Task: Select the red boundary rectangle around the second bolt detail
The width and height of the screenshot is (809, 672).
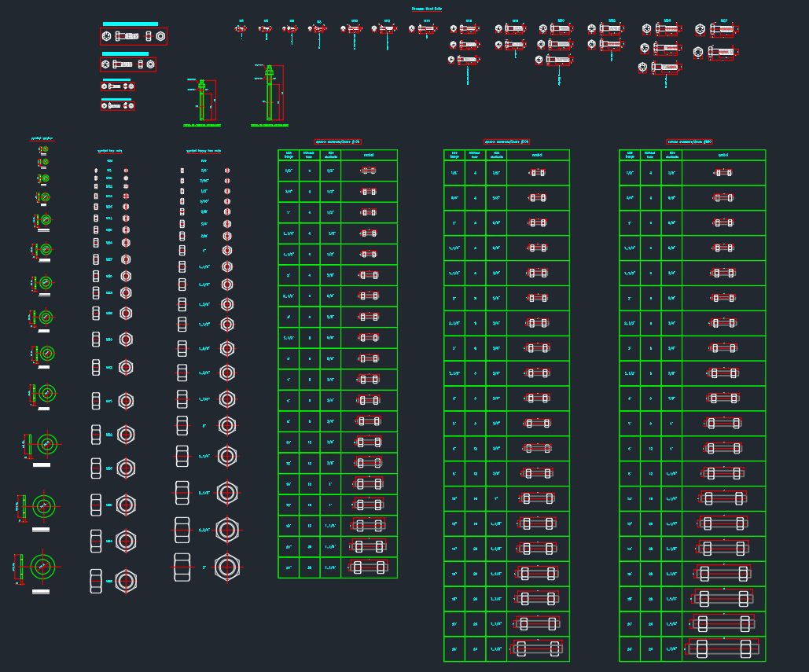Action: coord(128,55)
